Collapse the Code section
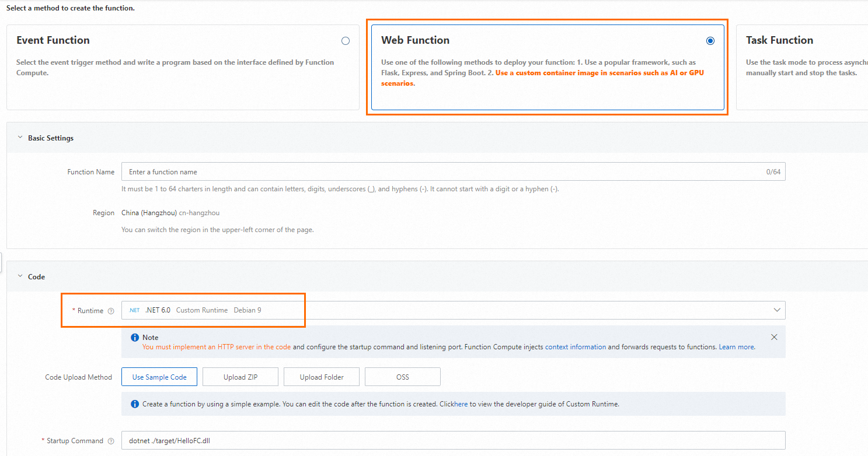 pos(20,277)
